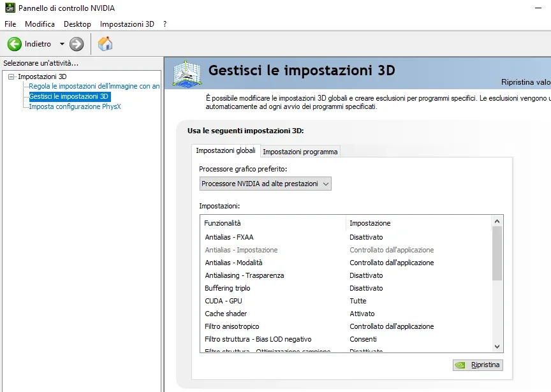Select the Antialias - Modalità row
Image resolution: width=551 pixels, height=392 pixels.
pos(346,263)
